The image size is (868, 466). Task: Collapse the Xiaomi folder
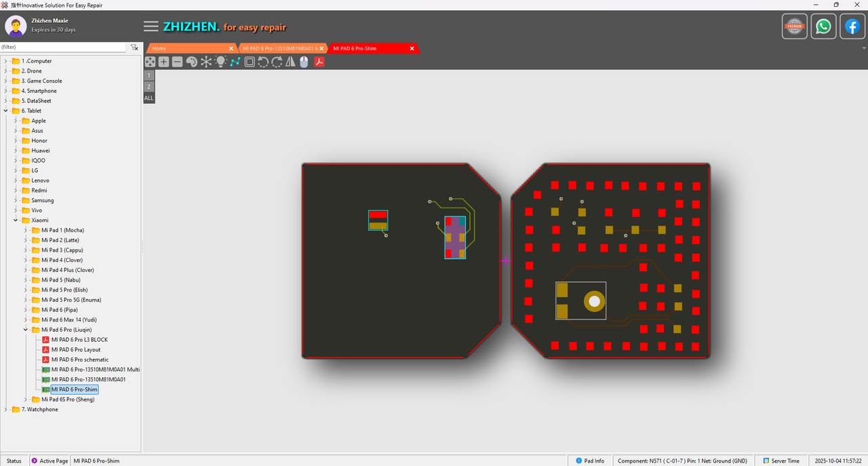[x=16, y=220]
